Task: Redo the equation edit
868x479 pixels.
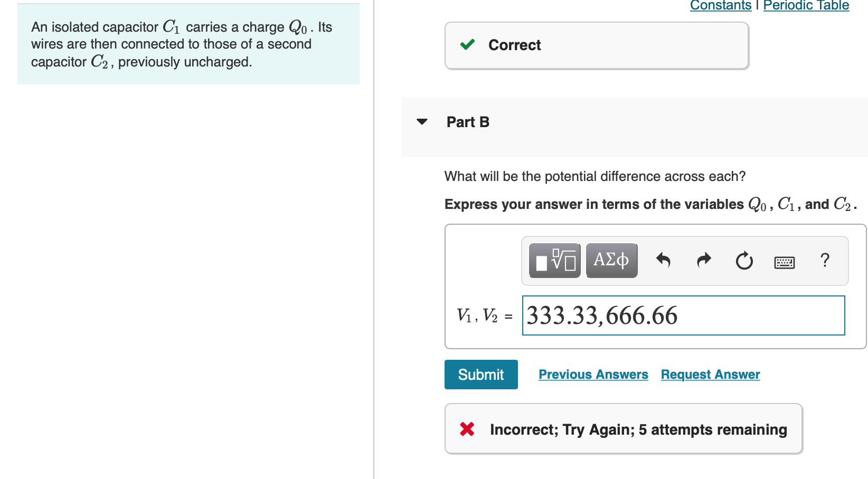Action: pyautogui.click(x=703, y=260)
